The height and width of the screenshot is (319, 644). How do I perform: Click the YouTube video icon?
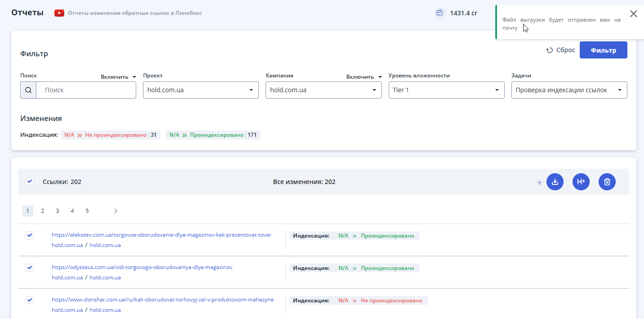(59, 13)
